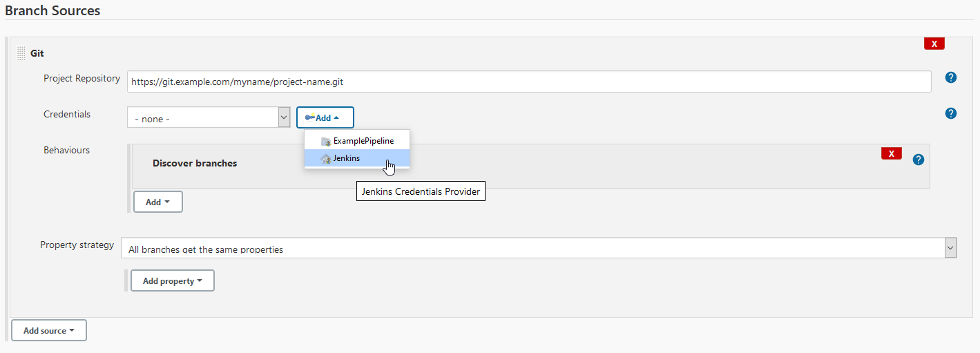Open help for Credentials field

[x=950, y=113]
